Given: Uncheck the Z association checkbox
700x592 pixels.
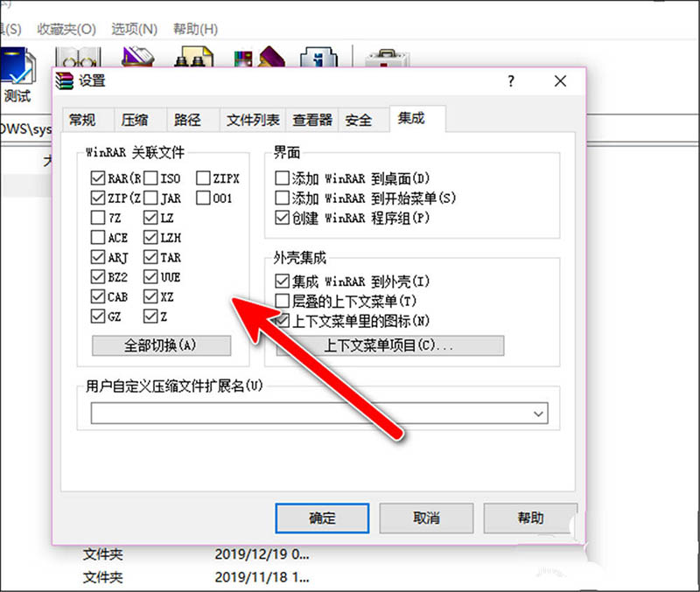Looking at the screenshot, I should point(150,317).
